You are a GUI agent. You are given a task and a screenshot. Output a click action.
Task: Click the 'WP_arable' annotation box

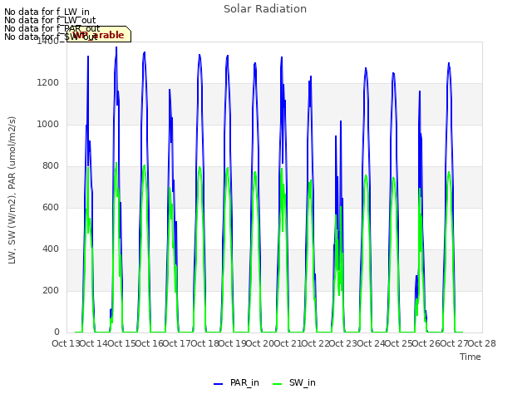pyautogui.click(x=99, y=34)
